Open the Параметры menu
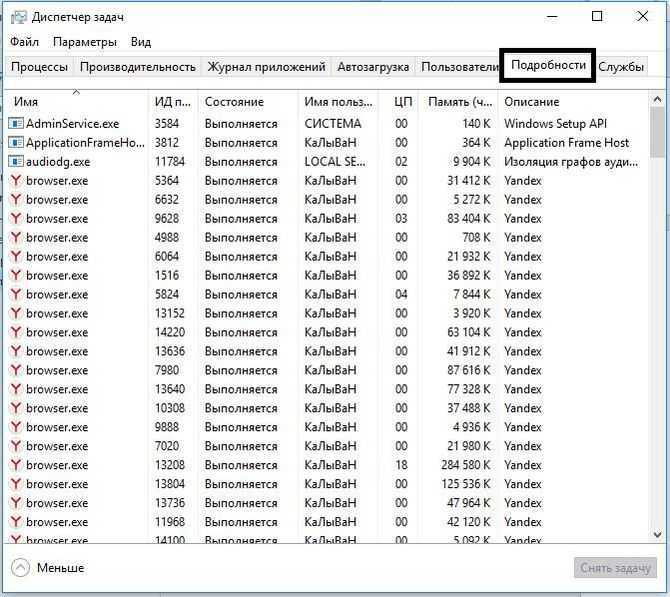The width and height of the screenshot is (670, 597). coord(85,42)
